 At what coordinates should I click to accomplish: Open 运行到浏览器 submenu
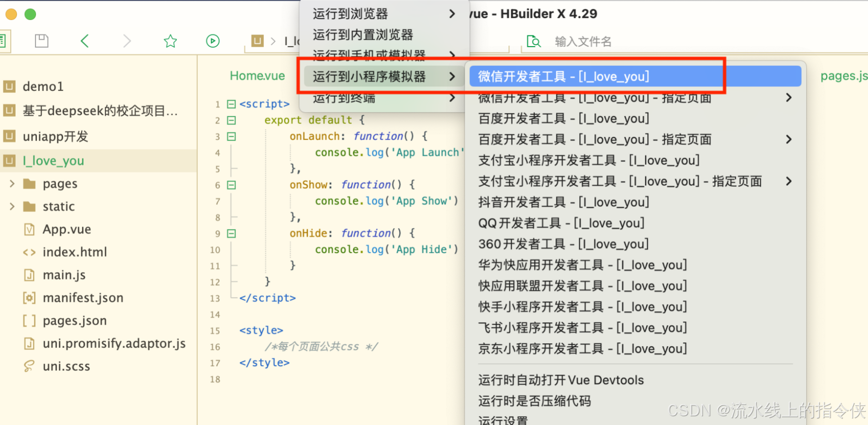point(384,14)
